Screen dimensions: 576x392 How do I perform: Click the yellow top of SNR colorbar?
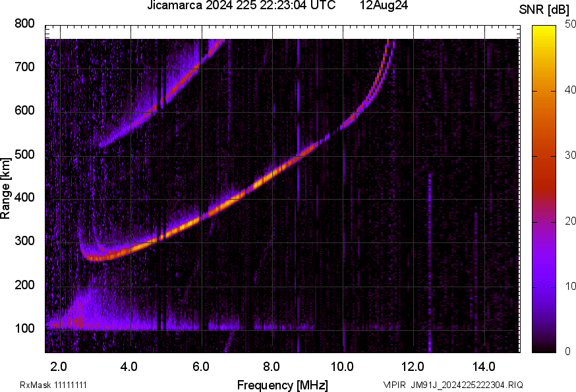coord(544,30)
